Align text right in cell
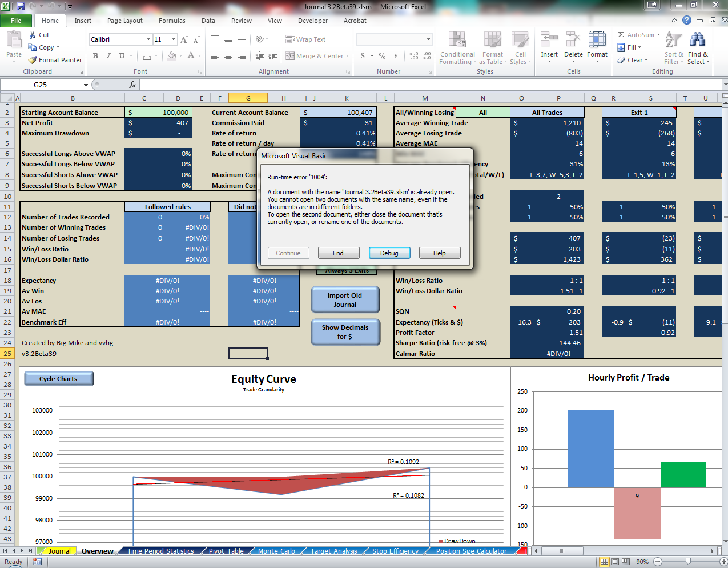The height and width of the screenshot is (568, 728). [242, 56]
